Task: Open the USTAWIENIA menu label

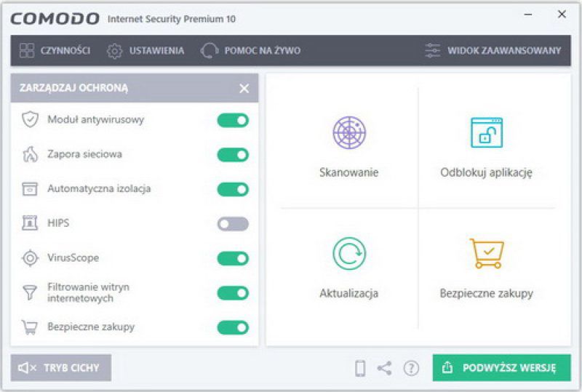Action: coord(156,51)
